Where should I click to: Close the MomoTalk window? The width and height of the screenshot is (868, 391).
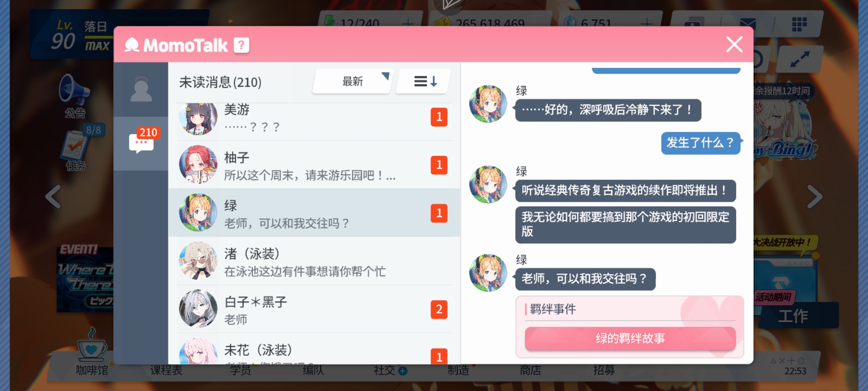coord(734,45)
